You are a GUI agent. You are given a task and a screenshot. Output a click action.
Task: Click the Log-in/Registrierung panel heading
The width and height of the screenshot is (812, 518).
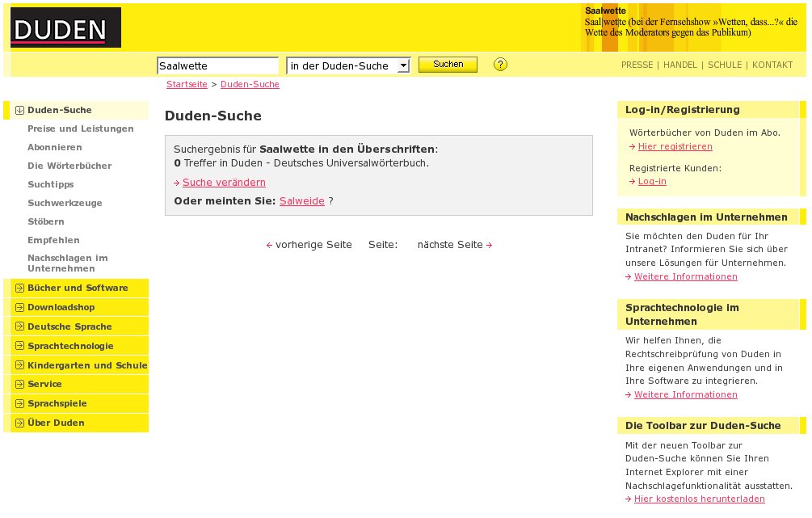point(683,110)
